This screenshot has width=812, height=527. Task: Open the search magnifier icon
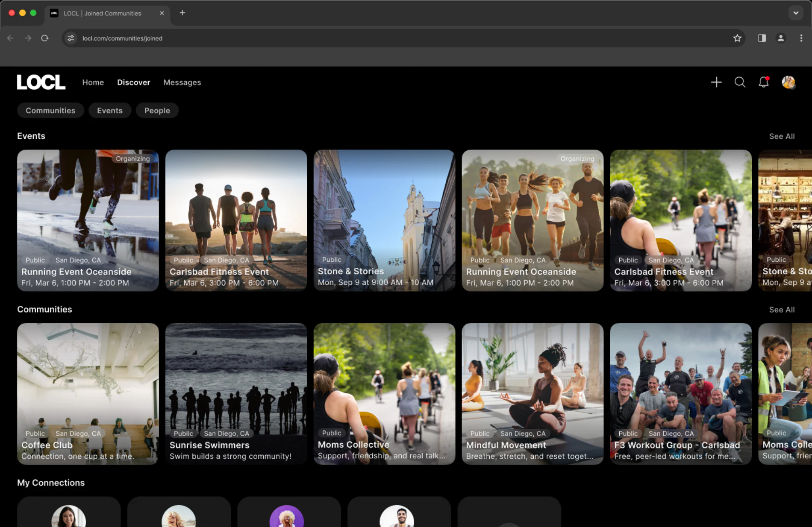(740, 82)
